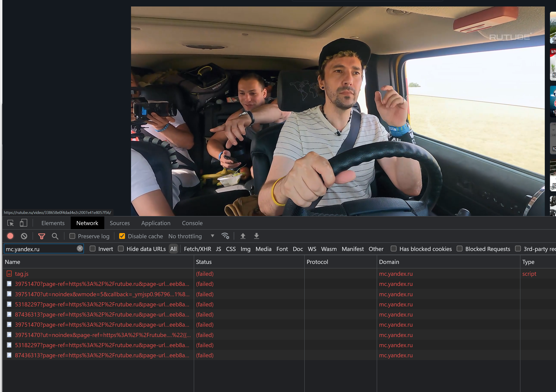Import a HAR file
The height and width of the screenshot is (392, 556).
[x=243, y=236]
